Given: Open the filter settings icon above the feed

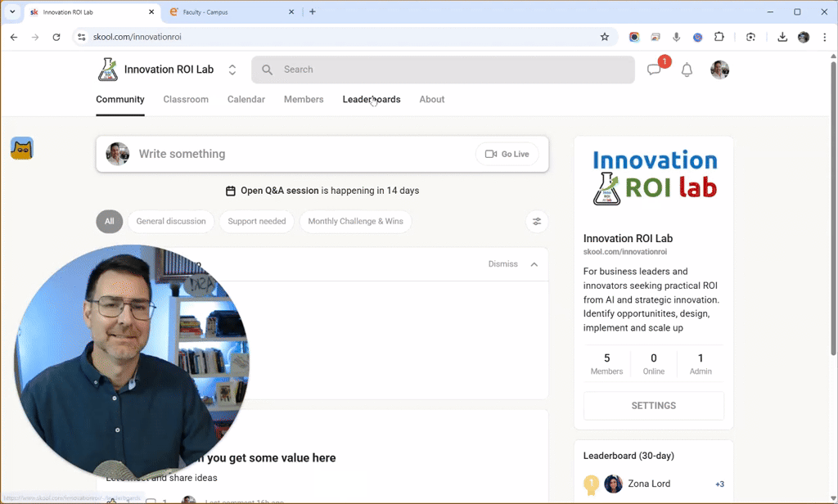Looking at the screenshot, I should point(537,221).
